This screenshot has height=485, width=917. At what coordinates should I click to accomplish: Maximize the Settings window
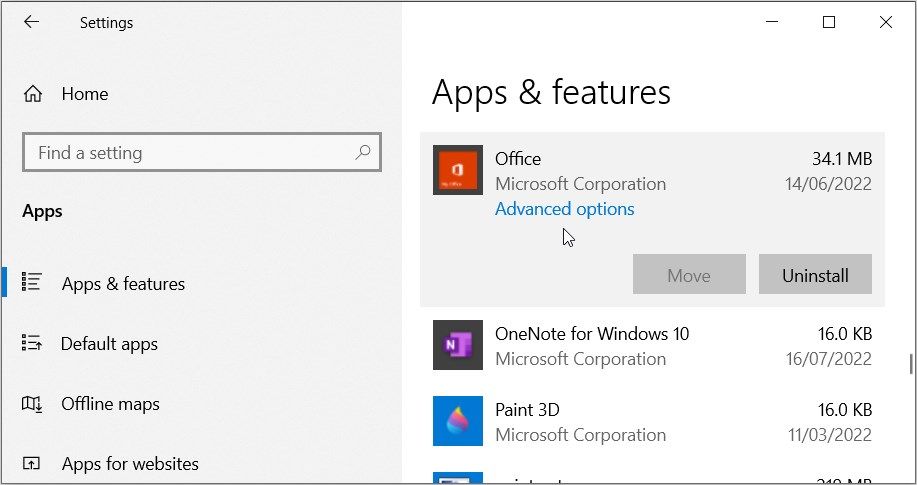(x=829, y=22)
